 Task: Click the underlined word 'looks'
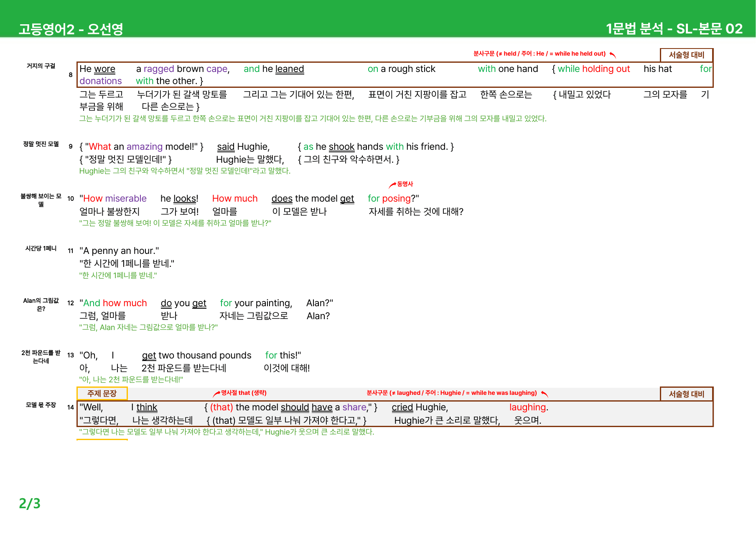click(x=185, y=199)
